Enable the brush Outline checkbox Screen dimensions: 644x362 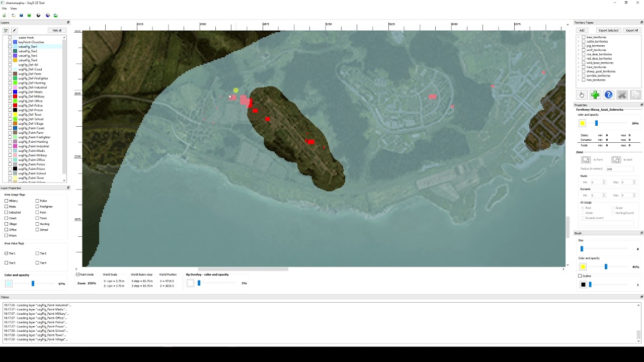[x=580, y=276]
